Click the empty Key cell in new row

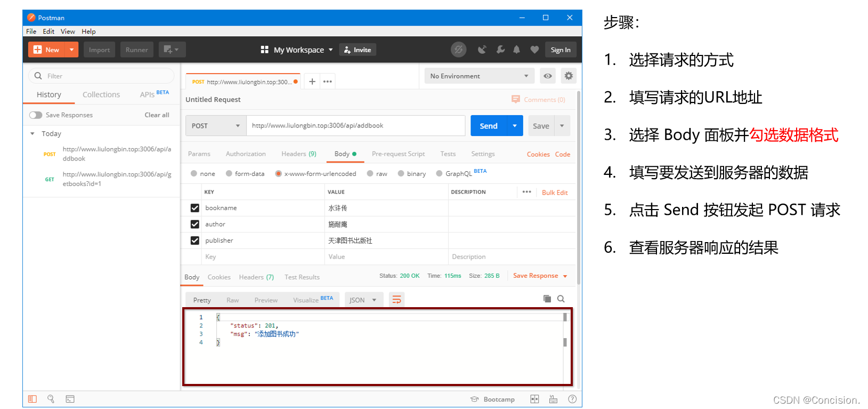[263, 256]
